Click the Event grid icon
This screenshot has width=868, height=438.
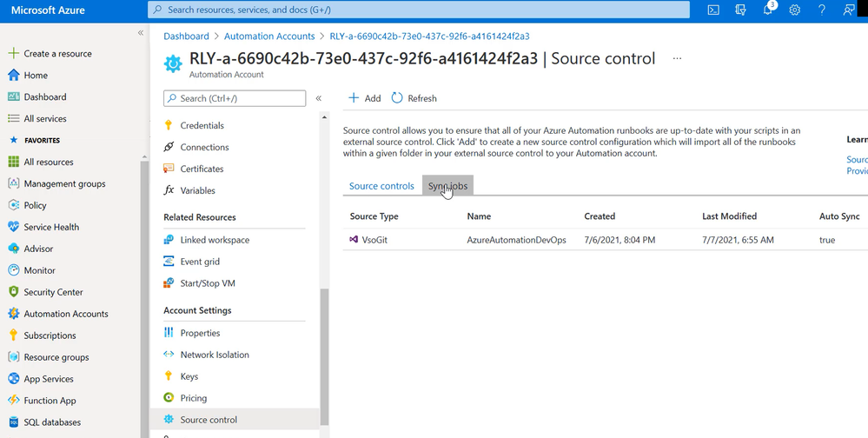coord(169,262)
